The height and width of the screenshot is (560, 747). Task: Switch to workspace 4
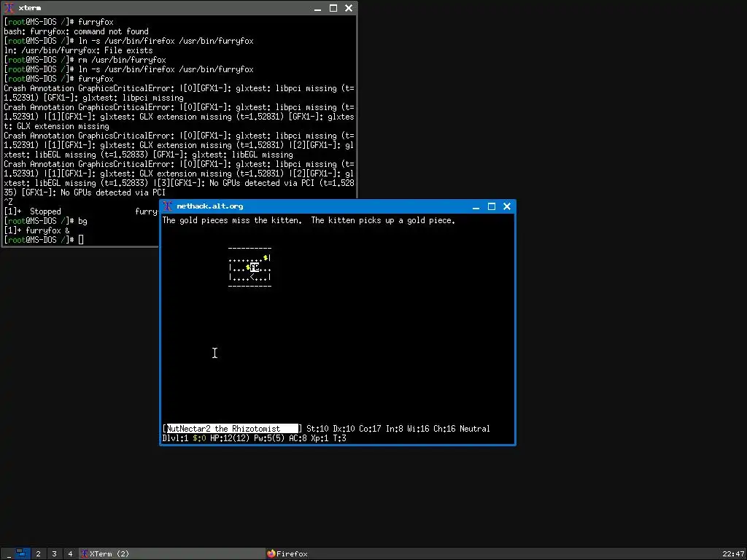[70, 553]
